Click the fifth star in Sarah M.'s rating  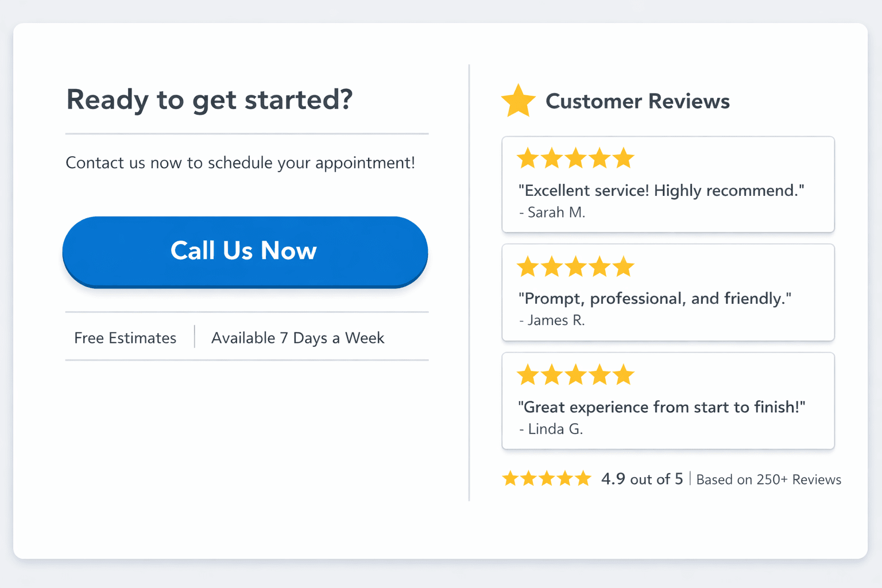623,158
